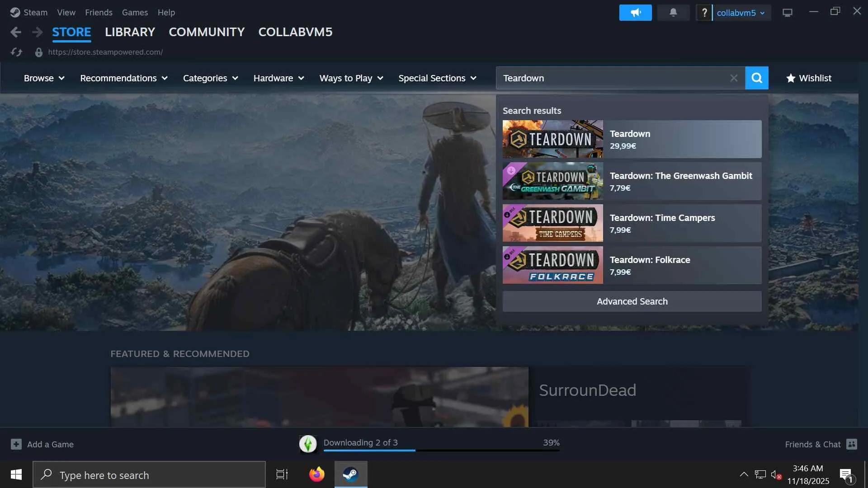Viewport: 868px width, 488px height.
Task: Open the Games menu
Action: 135,13
